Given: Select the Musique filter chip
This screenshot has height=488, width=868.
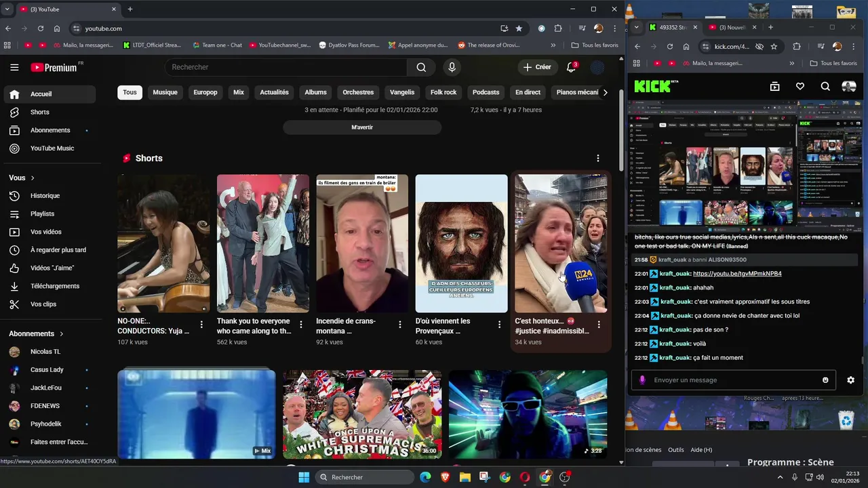Looking at the screenshot, I should pos(165,92).
